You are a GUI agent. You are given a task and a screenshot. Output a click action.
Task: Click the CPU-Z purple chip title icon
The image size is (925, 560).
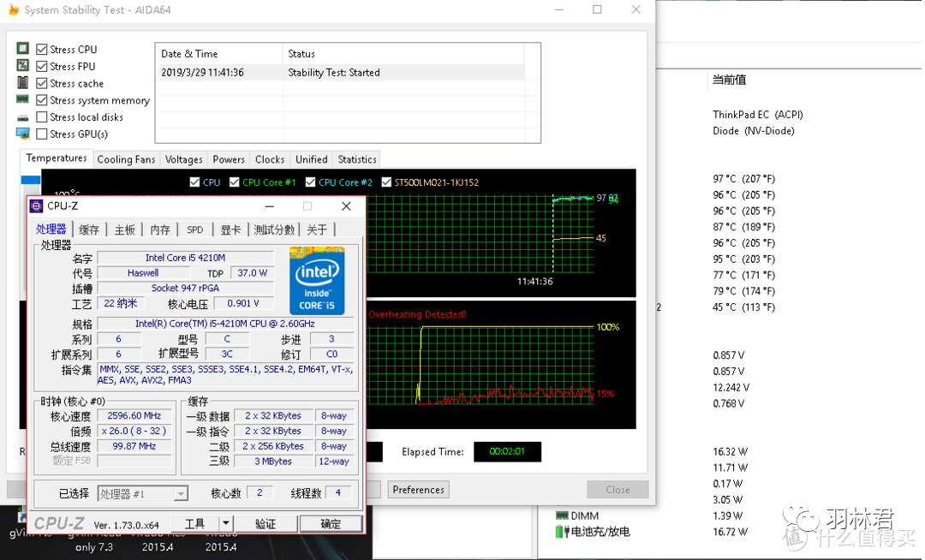pyautogui.click(x=37, y=206)
